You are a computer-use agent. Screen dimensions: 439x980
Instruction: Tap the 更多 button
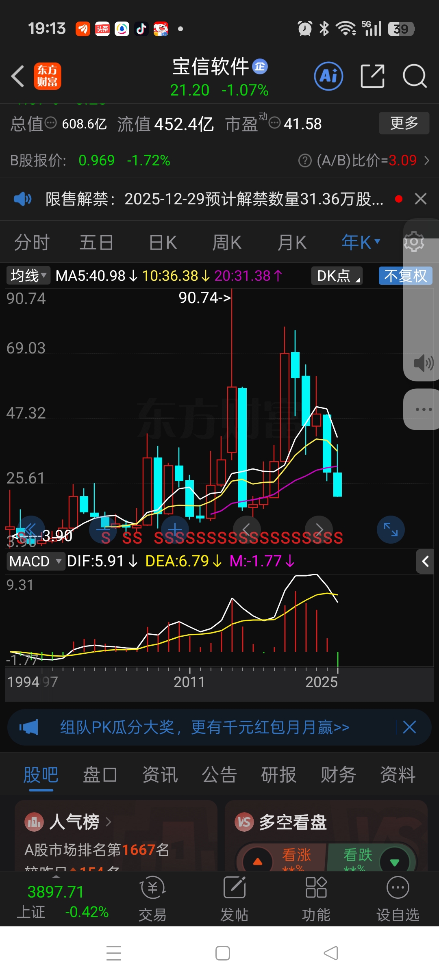[404, 123]
